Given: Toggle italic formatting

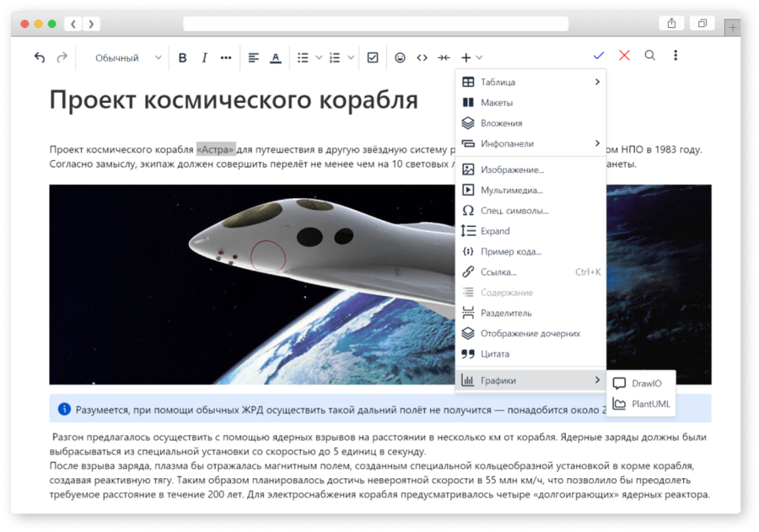Looking at the screenshot, I should [204, 57].
